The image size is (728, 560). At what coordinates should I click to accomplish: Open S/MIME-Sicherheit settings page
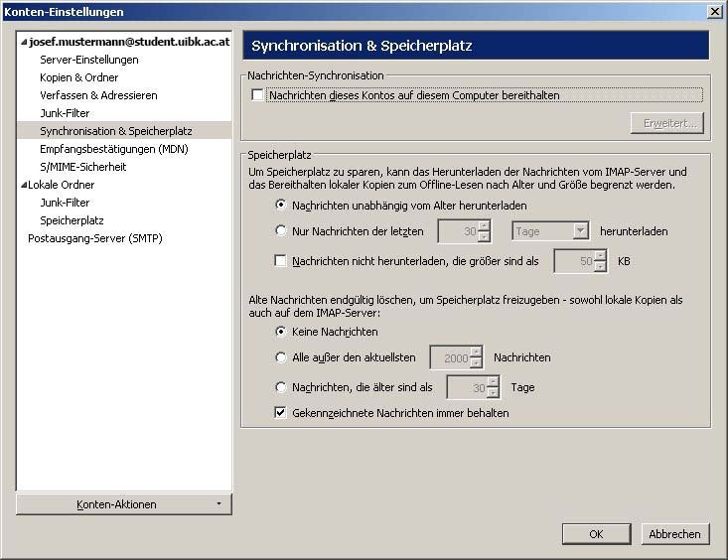click(x=82, y=167)
